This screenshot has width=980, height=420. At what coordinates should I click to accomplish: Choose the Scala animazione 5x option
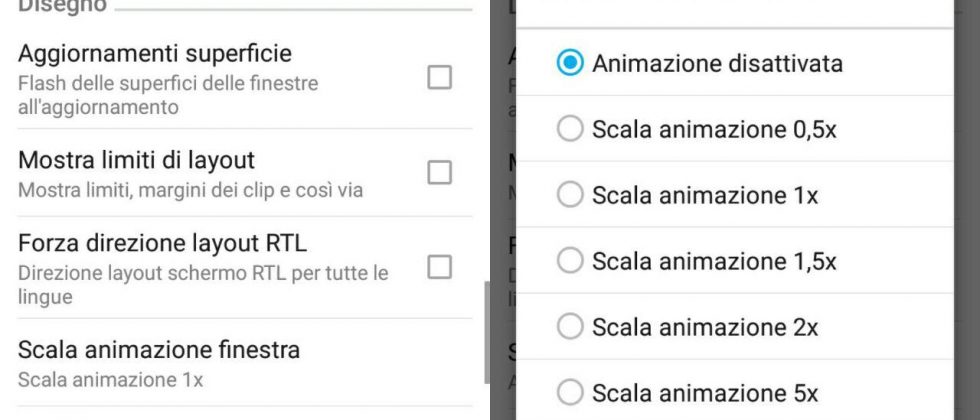[x=570, y=392]
